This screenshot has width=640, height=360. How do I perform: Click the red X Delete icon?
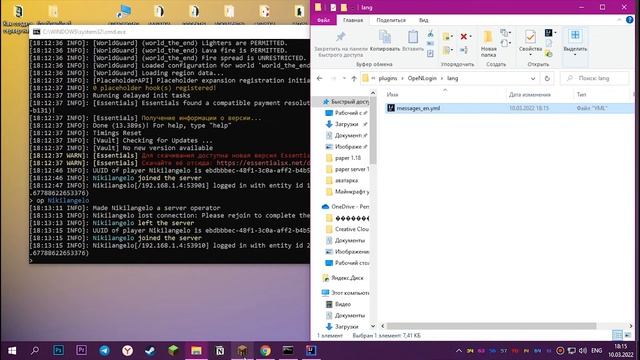464,37
